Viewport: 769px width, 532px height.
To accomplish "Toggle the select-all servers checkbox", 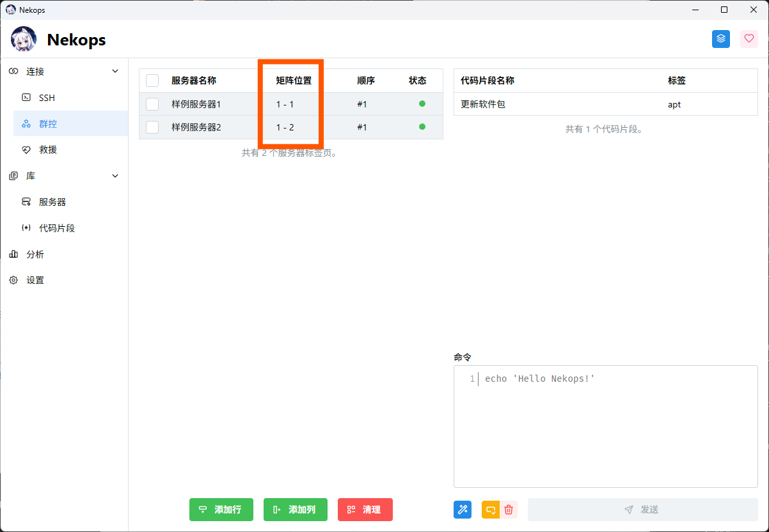I will 152,81.
